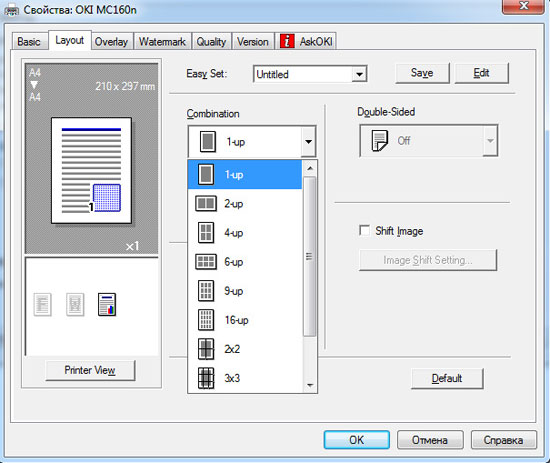
Task: Click the 6-up layout icon
Action: coord(206,262)
